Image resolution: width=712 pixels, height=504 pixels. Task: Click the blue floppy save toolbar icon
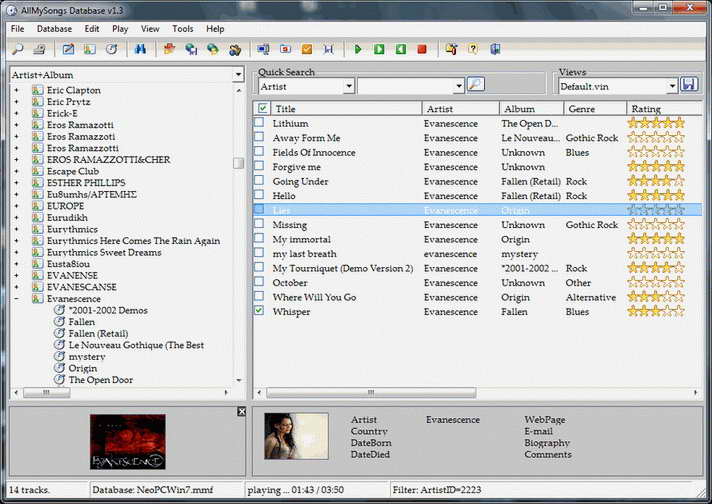[x=328, y=49]
